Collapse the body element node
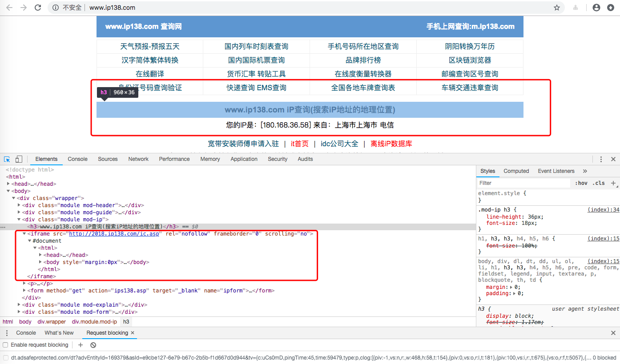This screenshot has height=364, width=620. coord(8,191)
